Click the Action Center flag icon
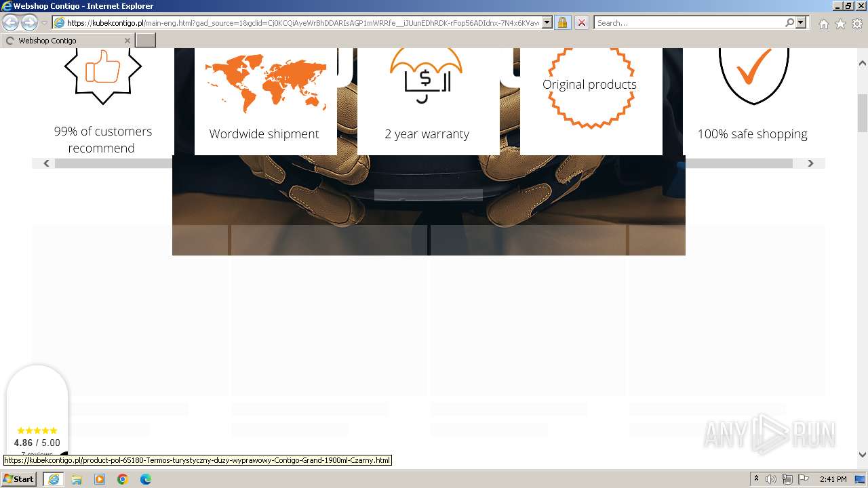Viewport: 868px width, 488px height. (x=804, y=479)
